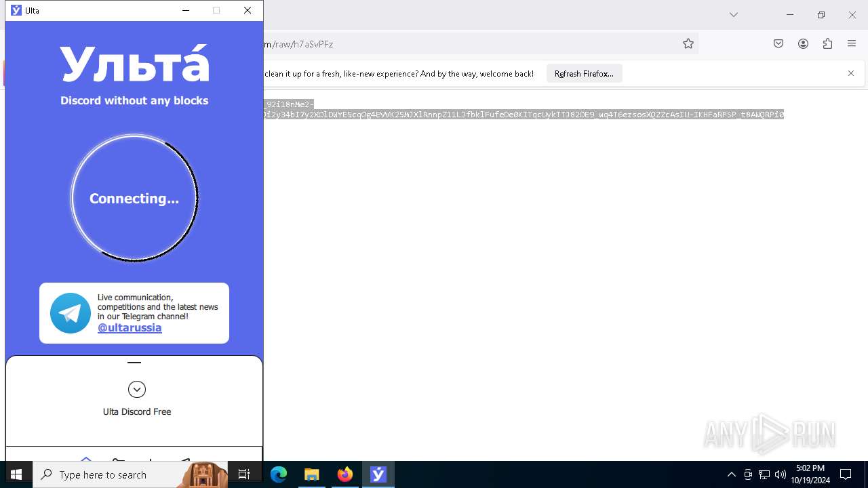This screenshot has width=868, height=488.
Task: Open the clock showing 5:02 PM
Action: 810,474
